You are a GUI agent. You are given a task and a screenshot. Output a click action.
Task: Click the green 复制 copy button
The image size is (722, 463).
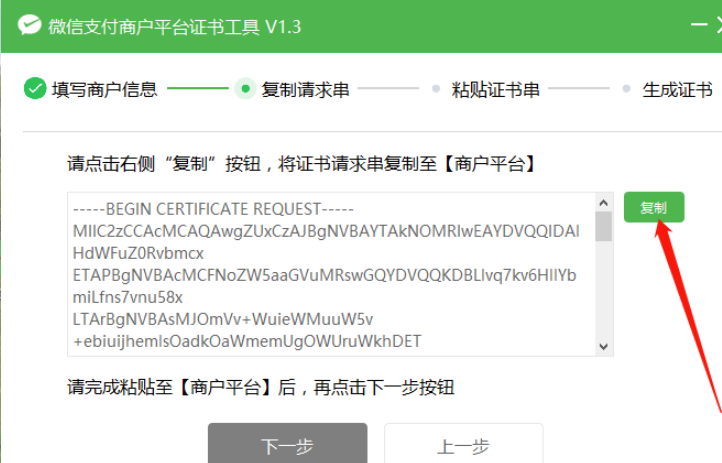click(654, 208)
